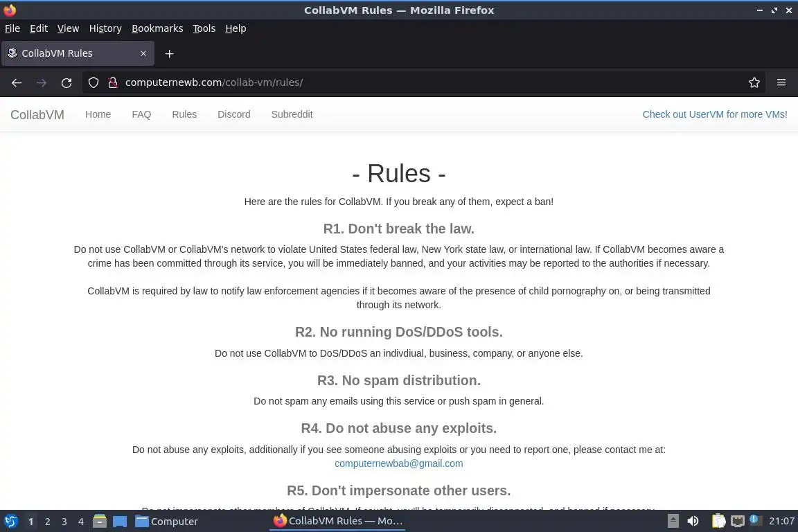The image size is (798, 532).
Task: Open a new tab with the plus button
Action: [170, 53]
